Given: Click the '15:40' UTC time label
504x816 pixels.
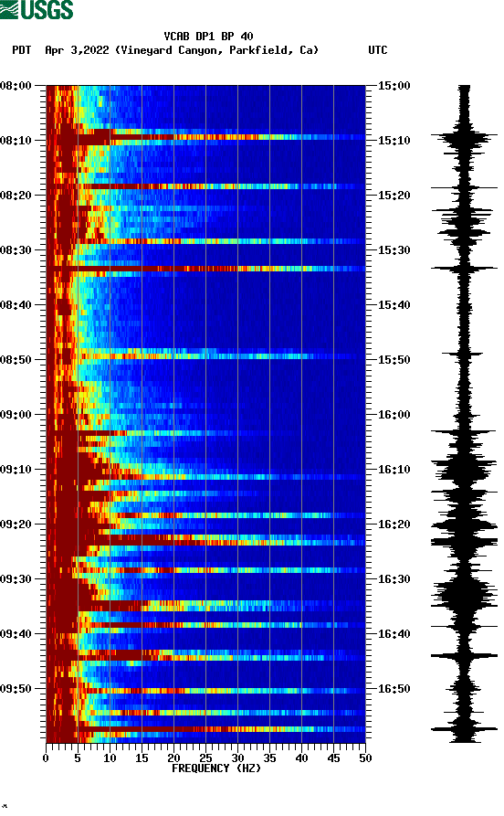Looking at the screenshot, I should [x=394, y=305].
